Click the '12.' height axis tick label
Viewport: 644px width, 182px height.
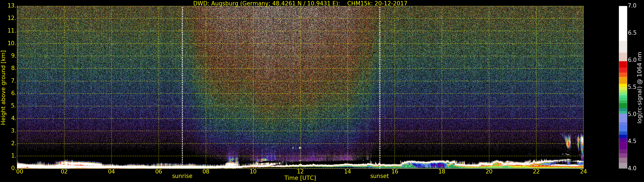pyautogui.click(x=12, y=18)
